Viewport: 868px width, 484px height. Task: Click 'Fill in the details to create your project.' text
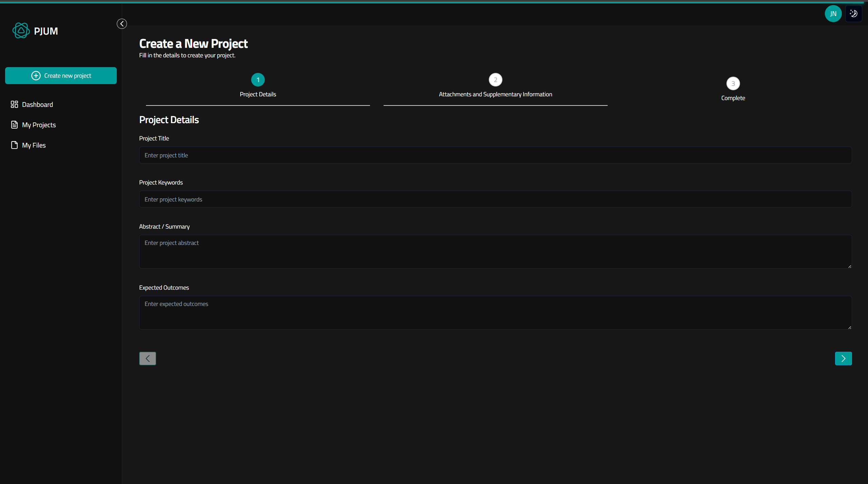tap(187, 55)
